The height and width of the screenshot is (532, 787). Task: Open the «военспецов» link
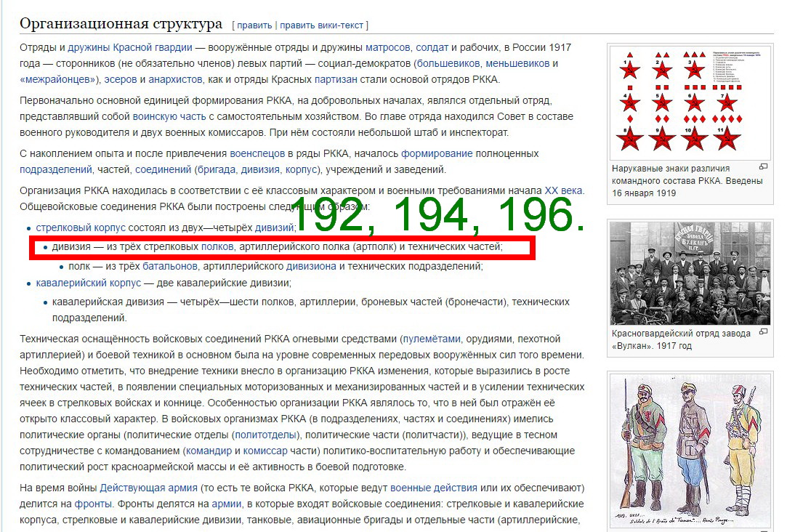257,153
